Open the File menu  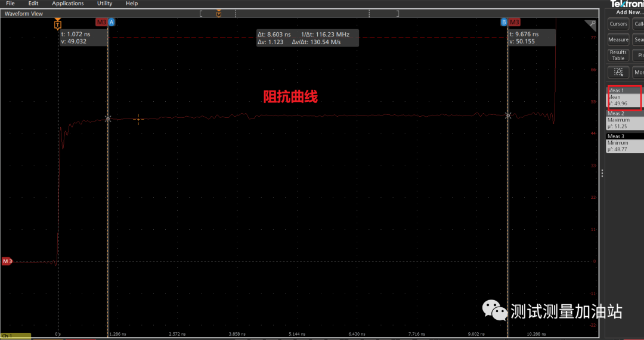[x=10, y=4]
